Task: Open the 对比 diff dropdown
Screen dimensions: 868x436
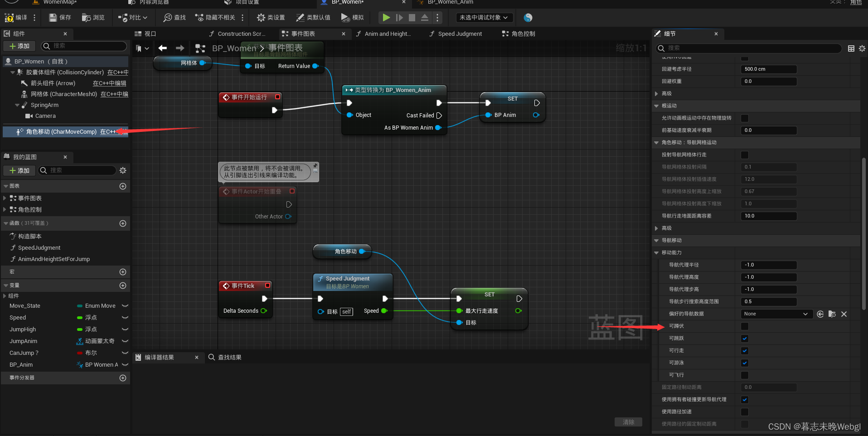Action: coord(132,18)
